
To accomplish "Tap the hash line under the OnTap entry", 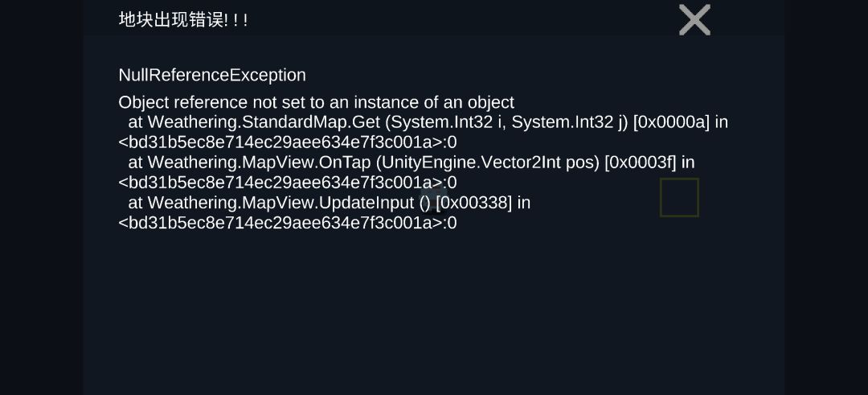I will tap(287, 183).
